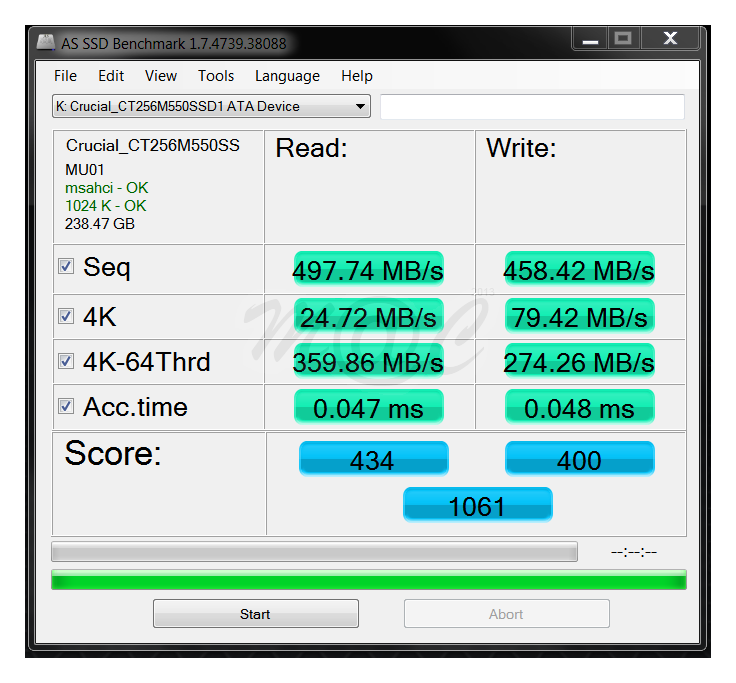Click the Crucial_CT256M550SS drive name text

click(x=153, y=146)
